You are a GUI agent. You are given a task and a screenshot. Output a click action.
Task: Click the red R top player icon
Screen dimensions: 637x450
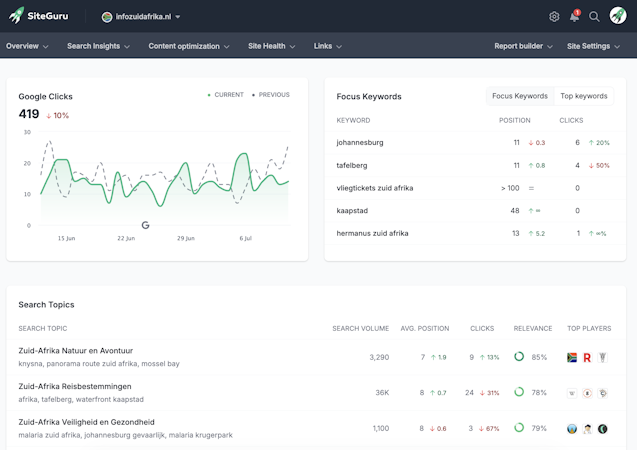[587, 357]
